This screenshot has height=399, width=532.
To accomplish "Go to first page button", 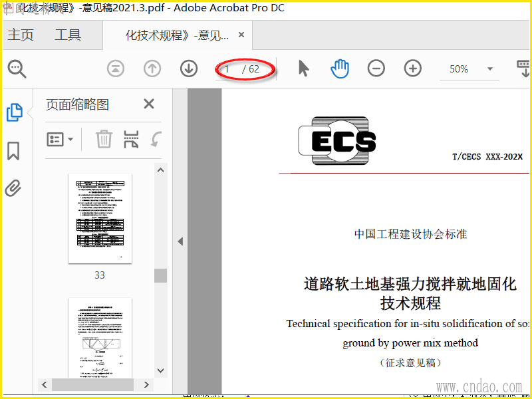I will click(x=115, y=69).
